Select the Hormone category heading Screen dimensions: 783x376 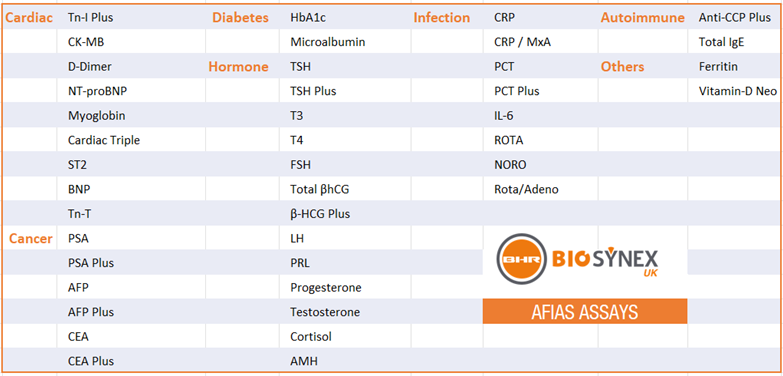238,66
